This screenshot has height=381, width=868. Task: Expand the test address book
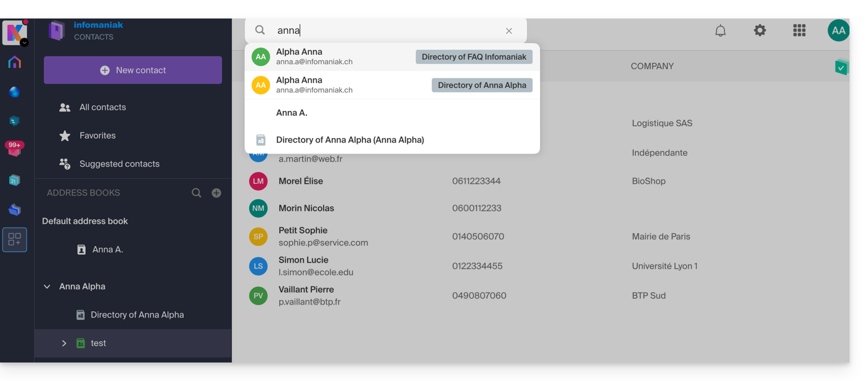tap(64, 343)
